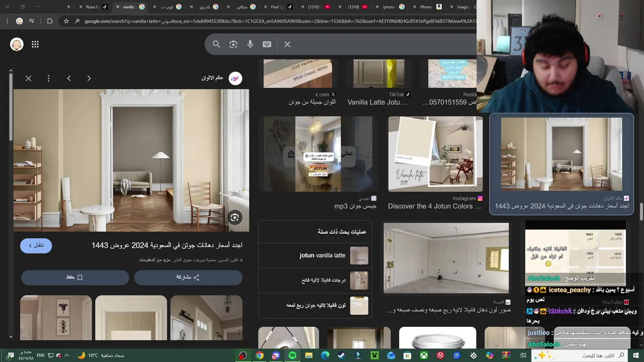
Task: Go to next image in preview
Action: pos(89,78)
